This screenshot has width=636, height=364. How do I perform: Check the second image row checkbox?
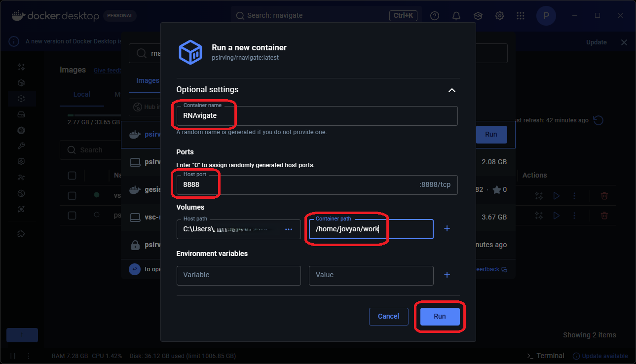[x=72, y=216]
